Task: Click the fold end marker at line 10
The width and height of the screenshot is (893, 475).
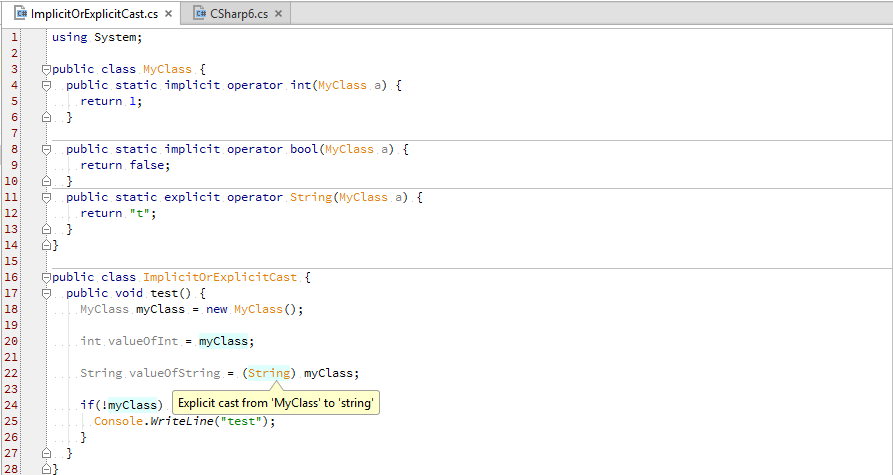Action: [46, 181]
